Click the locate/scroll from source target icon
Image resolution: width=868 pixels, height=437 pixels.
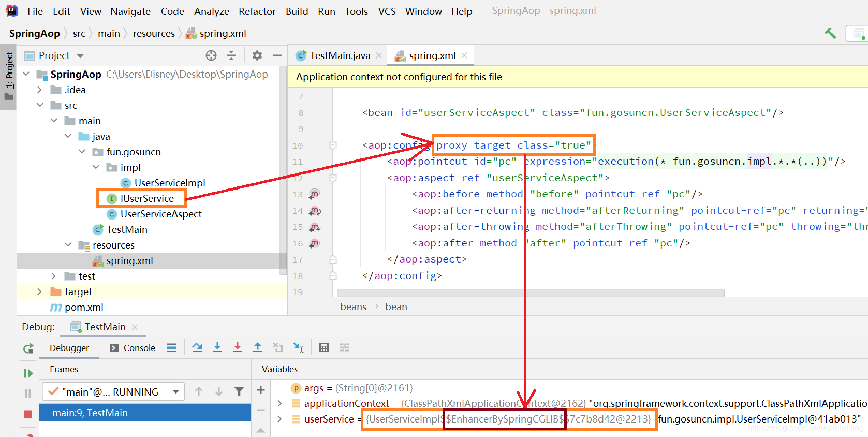[x=211, y=55]
